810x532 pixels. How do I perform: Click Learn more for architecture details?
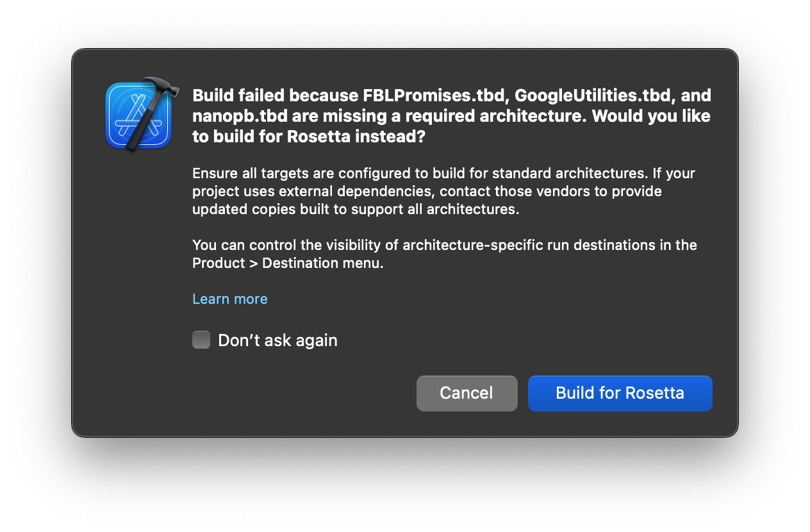[x=229, y=299]
